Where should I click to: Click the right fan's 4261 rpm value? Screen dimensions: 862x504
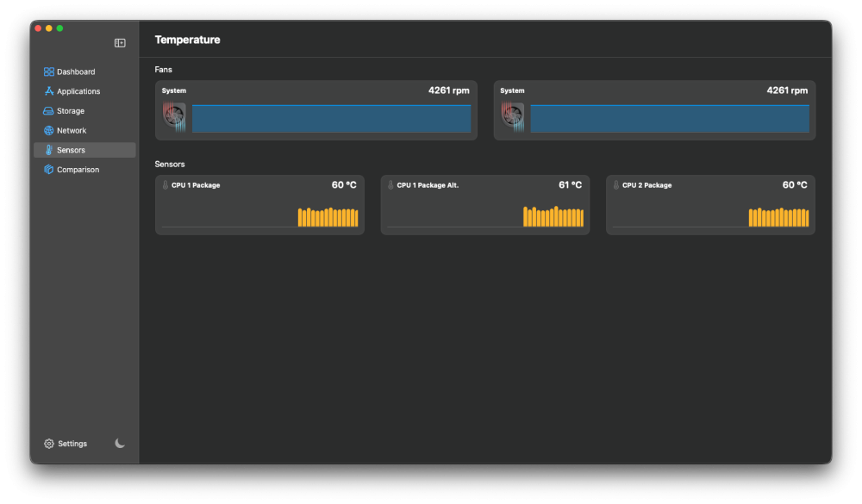pyautogui.click(x=787, y=90)
